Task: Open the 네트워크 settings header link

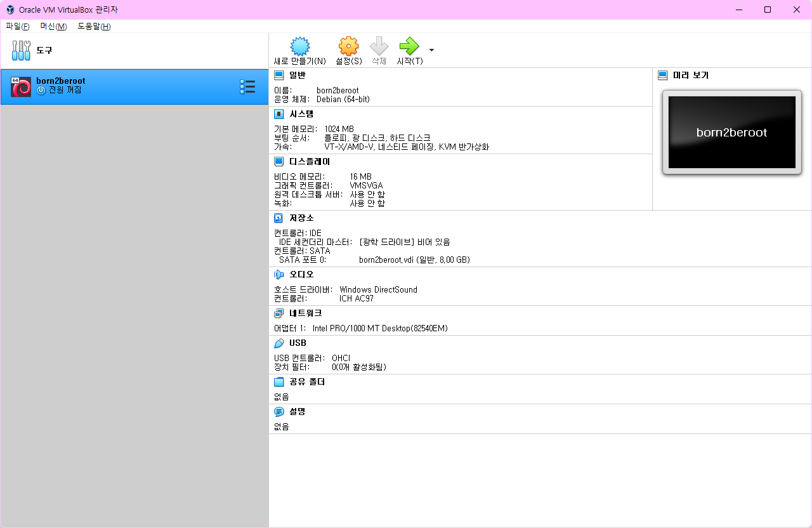Action: (305, 313)
